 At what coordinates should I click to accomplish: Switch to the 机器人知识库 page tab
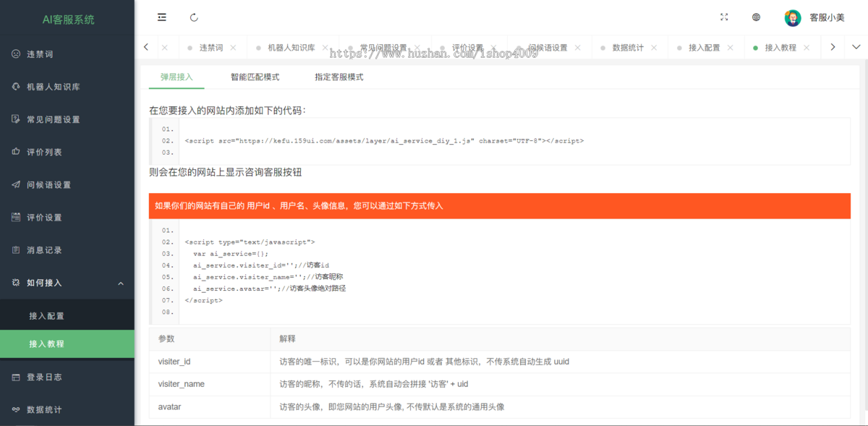291,48
